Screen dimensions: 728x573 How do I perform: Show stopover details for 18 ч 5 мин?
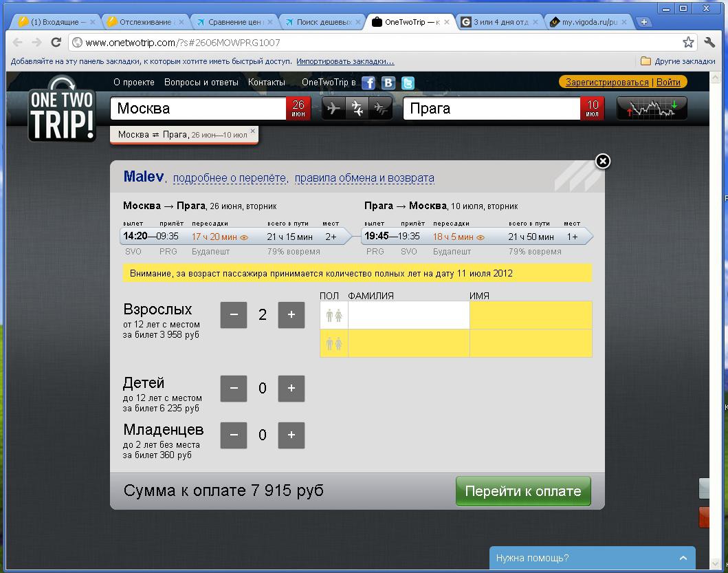(481, 237)
